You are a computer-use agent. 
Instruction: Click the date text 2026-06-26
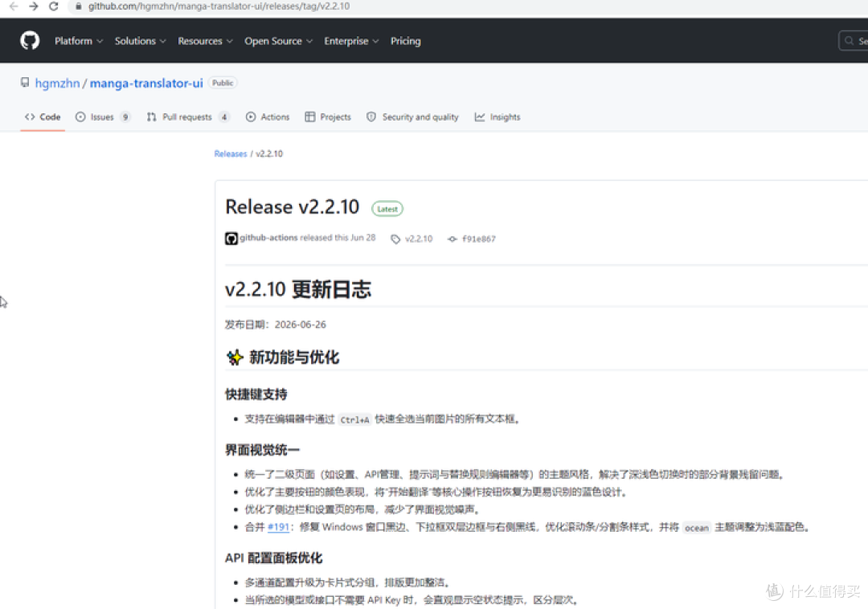[x=300, y=324]
